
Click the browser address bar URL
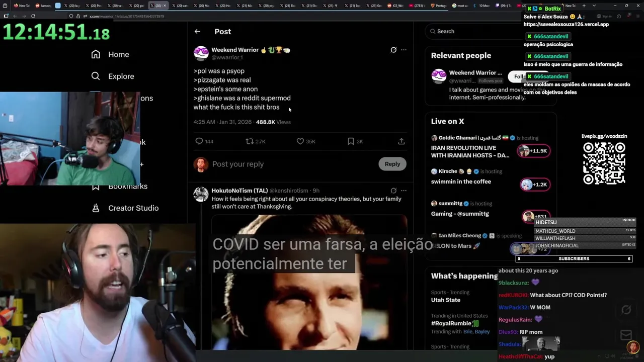tap(127, 16)
